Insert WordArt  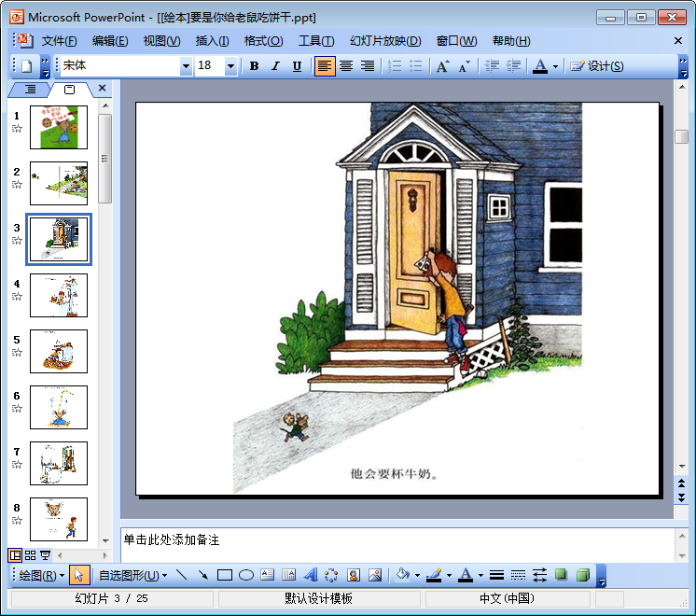(x=311, y=575)
